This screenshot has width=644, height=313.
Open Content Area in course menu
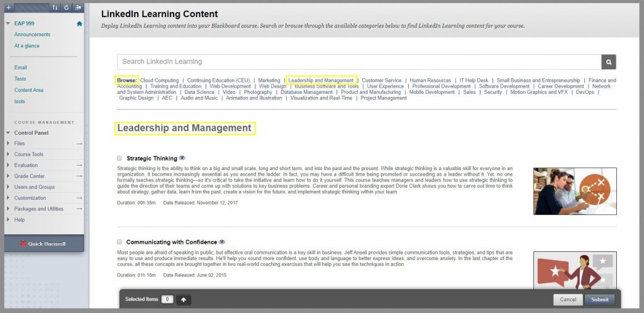(x=29, y=90)
